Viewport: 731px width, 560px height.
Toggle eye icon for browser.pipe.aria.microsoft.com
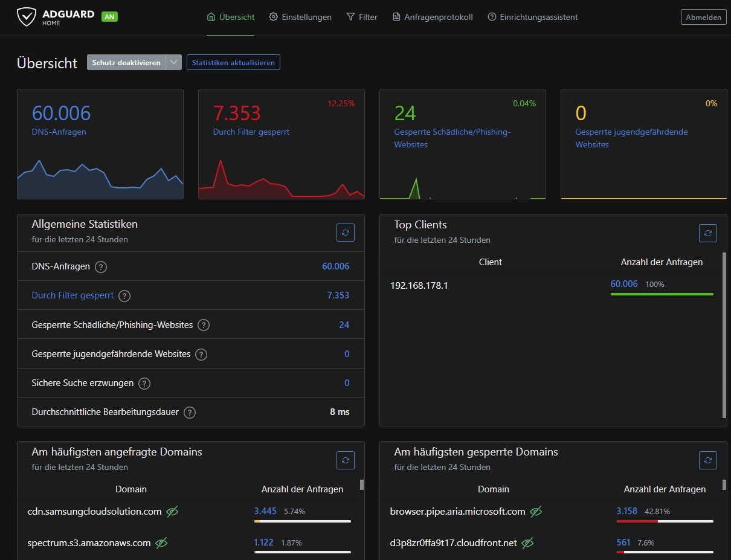click(536, 512)
